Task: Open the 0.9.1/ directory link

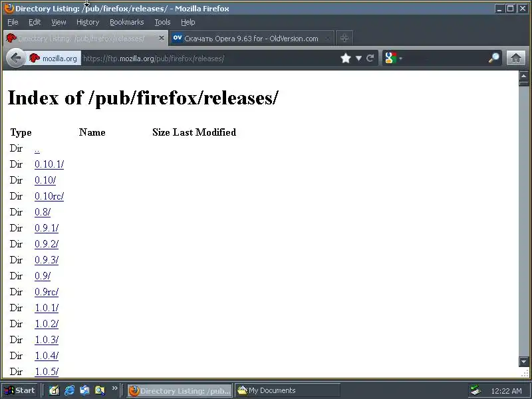Action: (47, 228)
